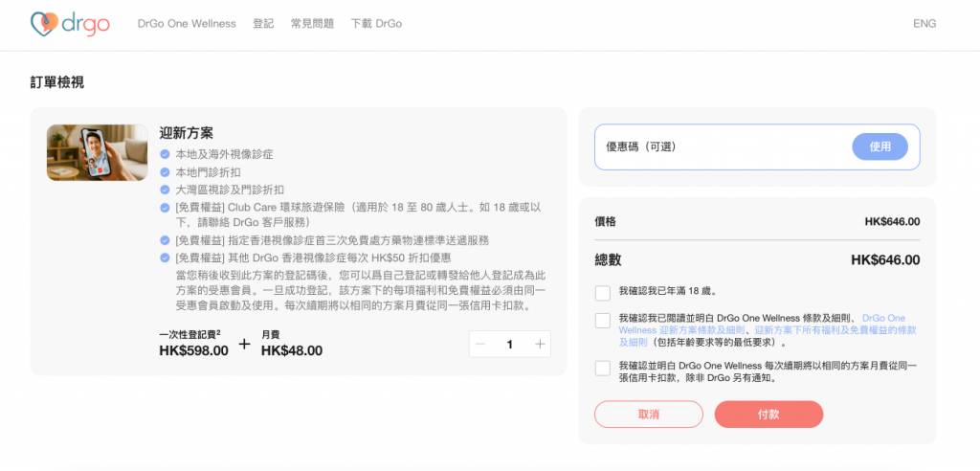Go to 登記 in the navigation
This screenshot has height=471, width=980.
click(x=263, y=24)
